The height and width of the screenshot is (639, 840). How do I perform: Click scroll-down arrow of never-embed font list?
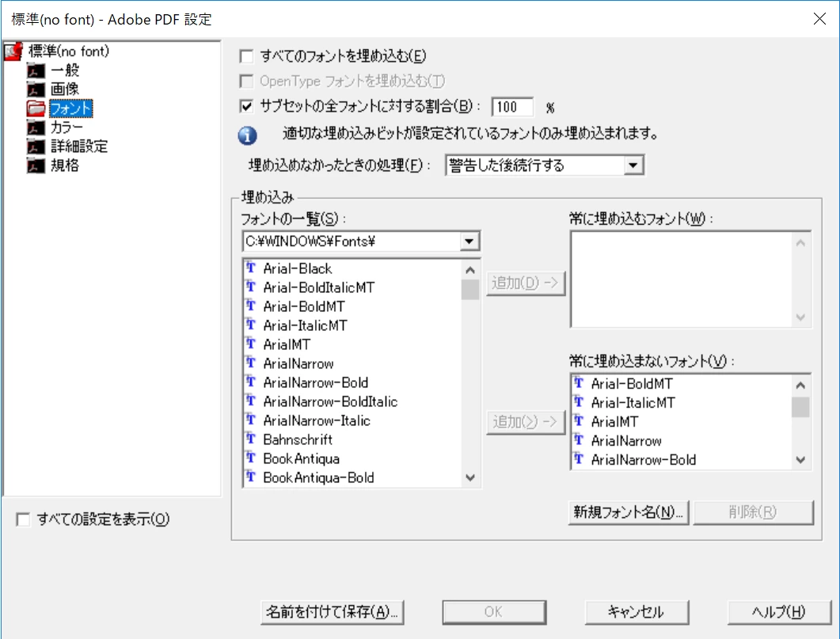point(800,460)
